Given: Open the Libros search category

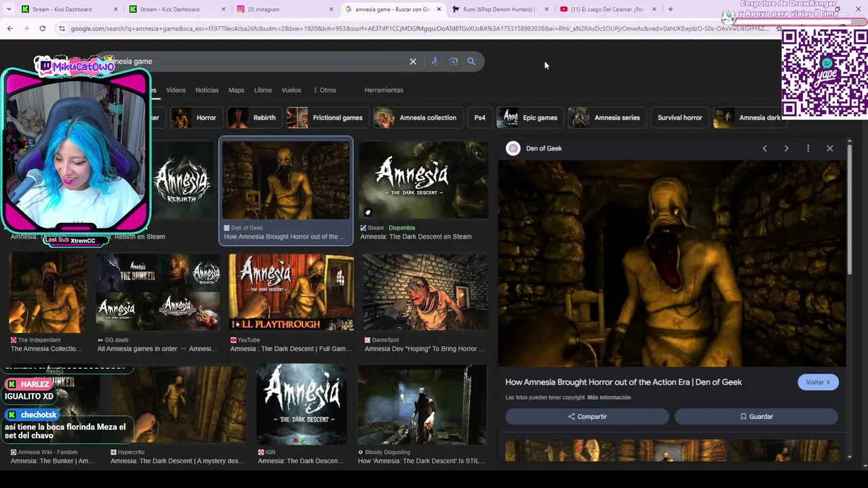Looking at the screenshot, I should click(262, 90).
